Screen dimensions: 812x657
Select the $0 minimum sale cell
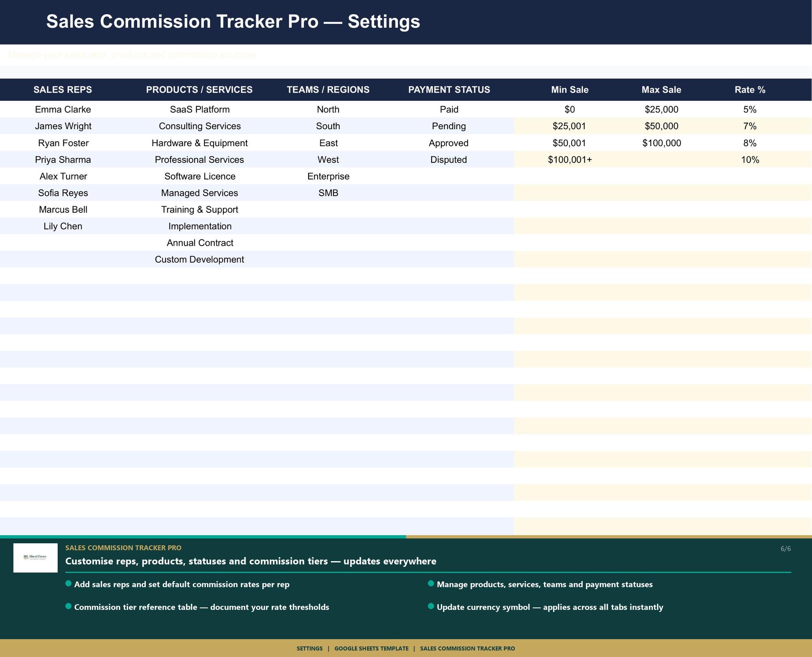(x=570, y=110)
